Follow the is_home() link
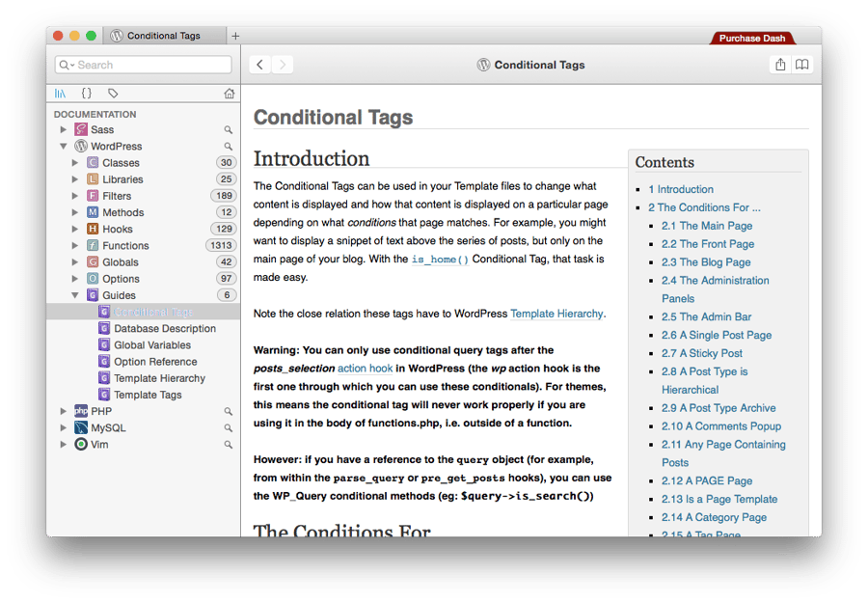 [440, 260]
